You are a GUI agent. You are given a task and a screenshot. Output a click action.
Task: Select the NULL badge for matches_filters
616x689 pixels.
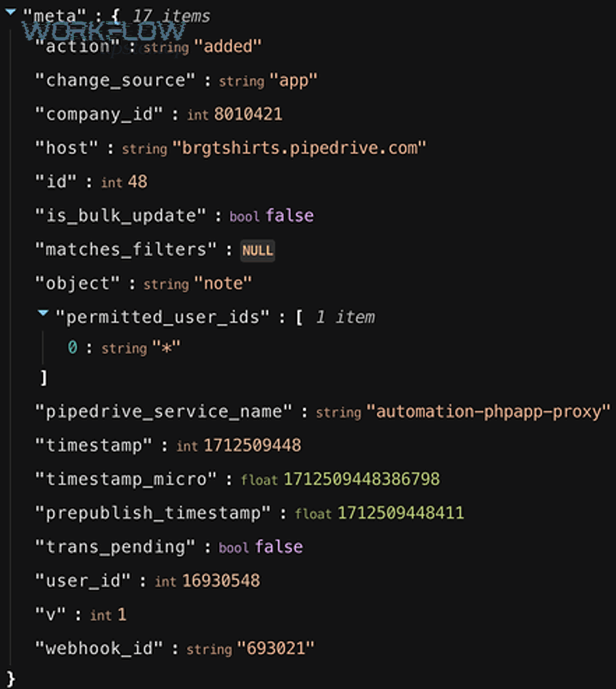point(258,251)
